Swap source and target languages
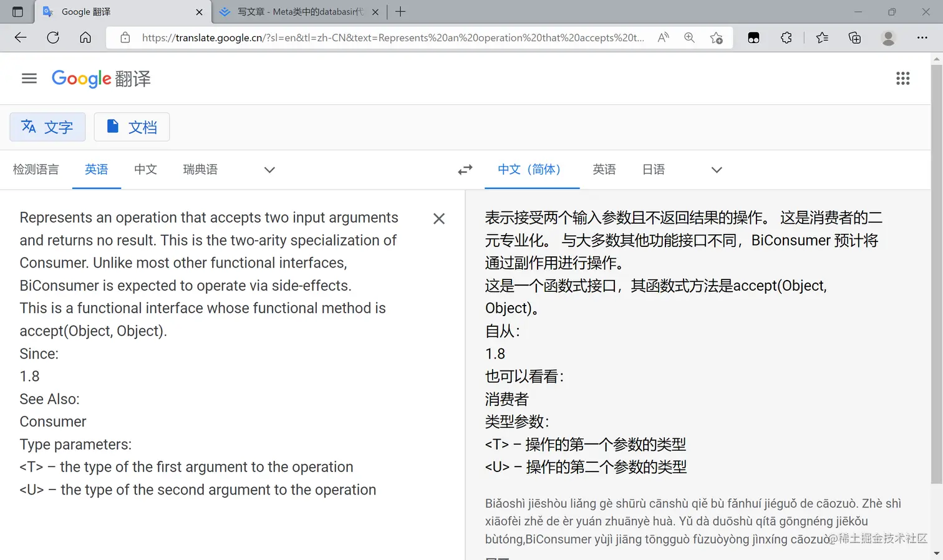 coord(465,170)
